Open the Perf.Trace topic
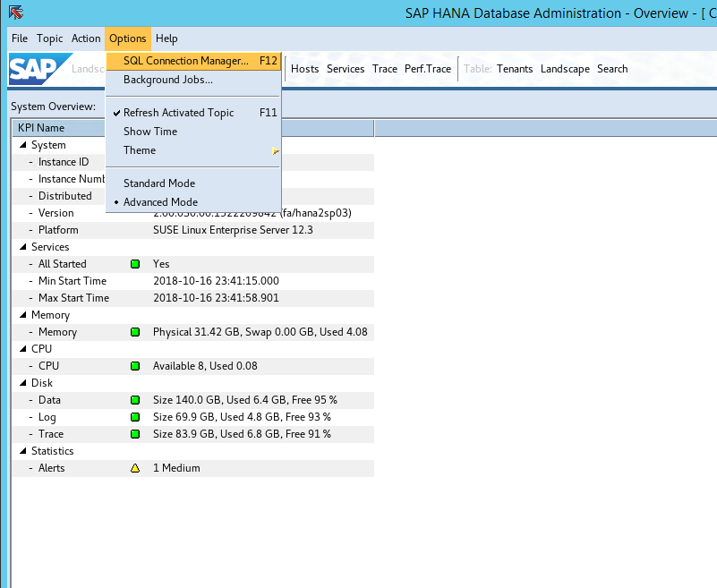This screenshot has height=588, width=717. (428, 69)
